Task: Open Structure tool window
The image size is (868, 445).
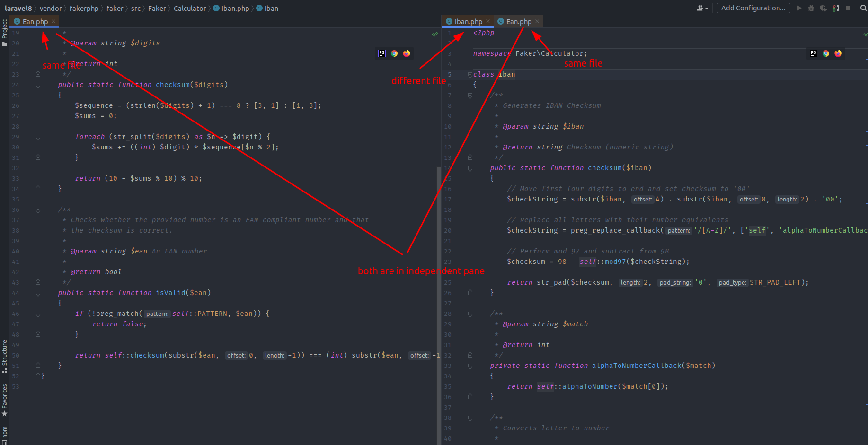Action: click(4, 356)
